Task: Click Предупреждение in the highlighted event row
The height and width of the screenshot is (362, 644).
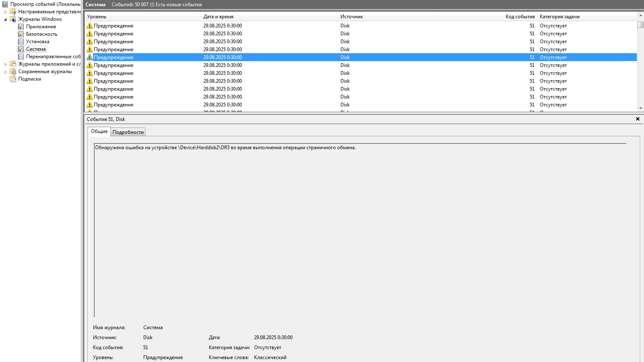Action: pyautogui.click(x=113, y=57)
